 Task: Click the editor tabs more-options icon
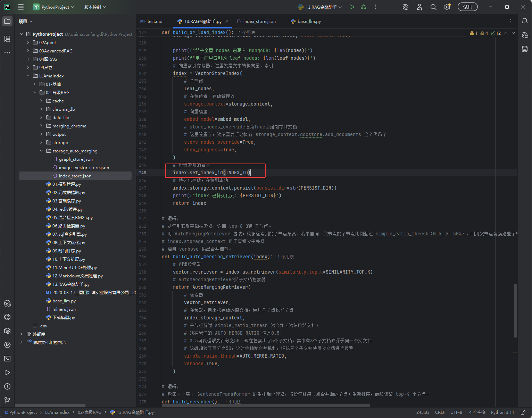pyautogui.click(x=511, y=22)
